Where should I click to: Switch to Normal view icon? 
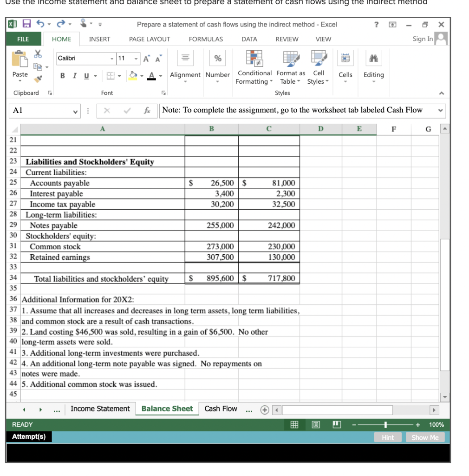[x=294, y=424]
